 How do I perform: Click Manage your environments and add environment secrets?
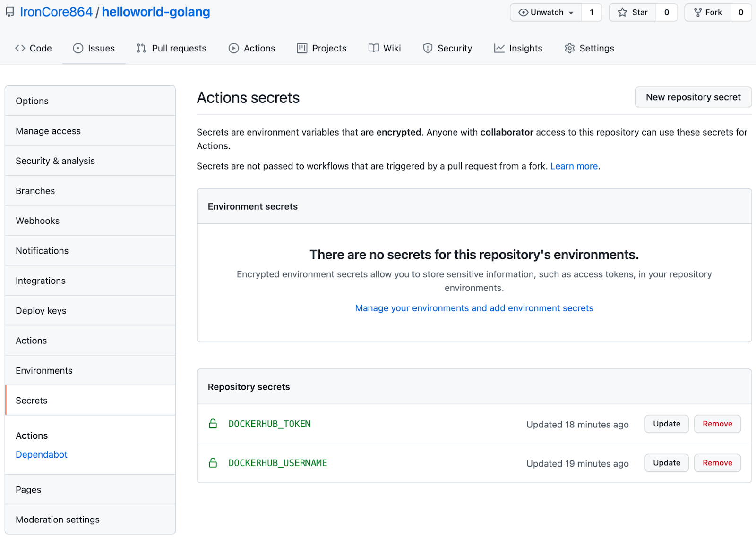click(474, 307)
